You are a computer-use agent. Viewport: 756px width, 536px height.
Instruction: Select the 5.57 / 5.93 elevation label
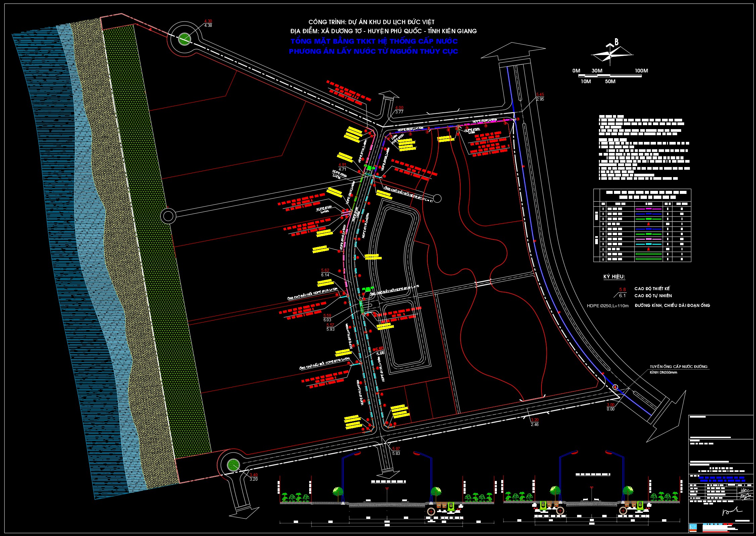(x=330, y=327)
